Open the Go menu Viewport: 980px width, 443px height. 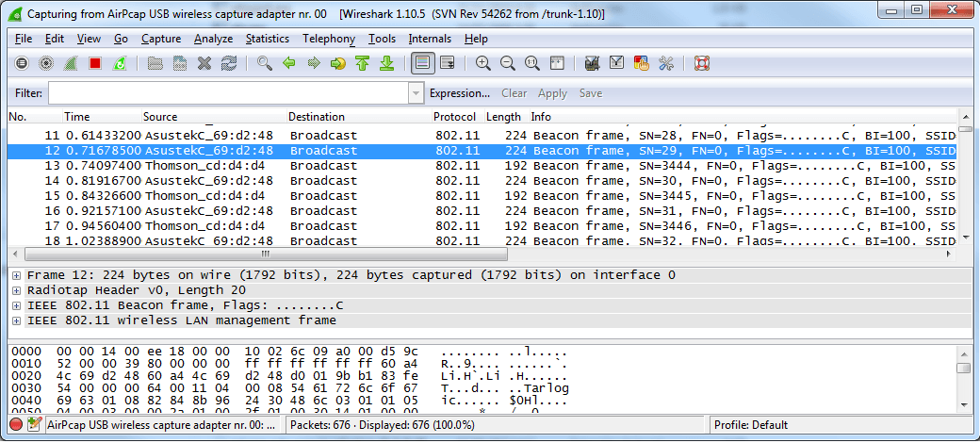[121, 39]
